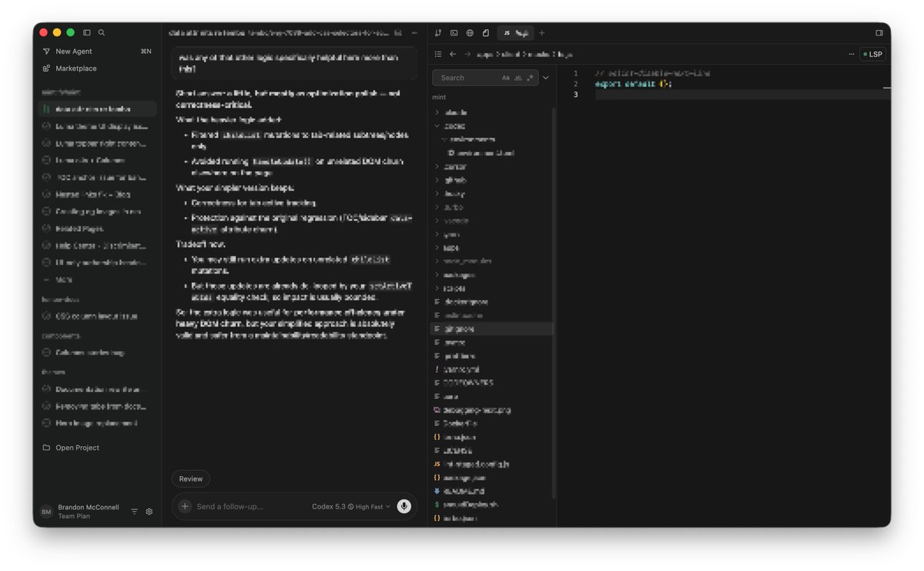Image resolution: width=924 pixels, height=571 pixels.
Task: Go forward with the right arrow
Action: (x=467, y=54)
